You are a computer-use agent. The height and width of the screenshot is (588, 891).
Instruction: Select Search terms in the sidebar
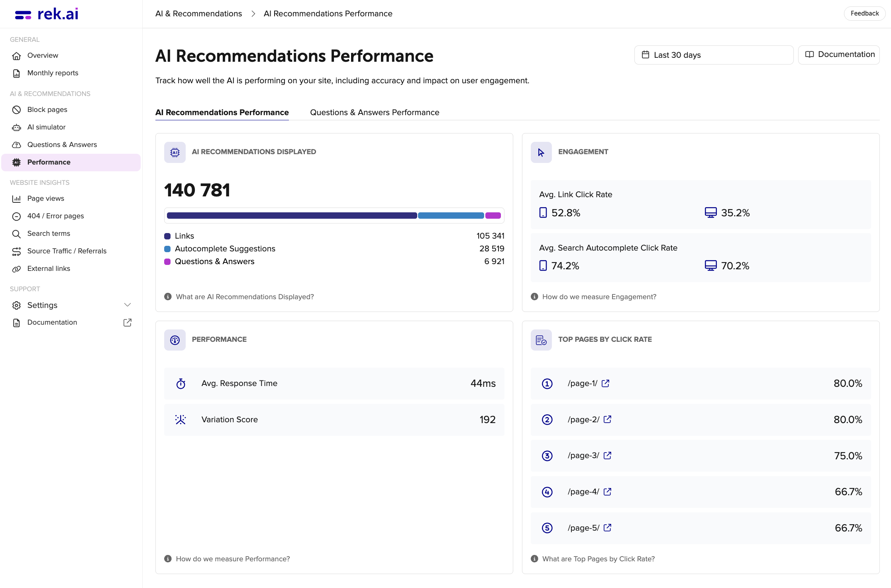(71, 233)
